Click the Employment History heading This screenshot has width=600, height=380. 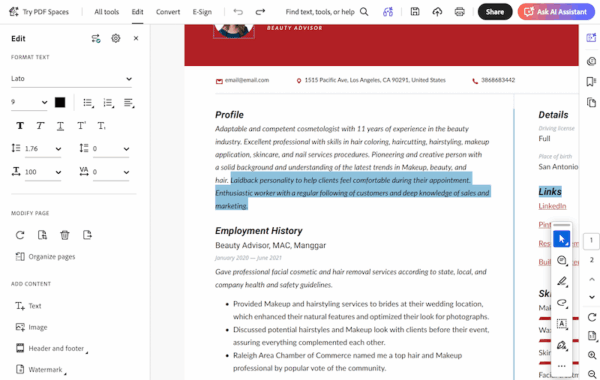tap(259, 231)
